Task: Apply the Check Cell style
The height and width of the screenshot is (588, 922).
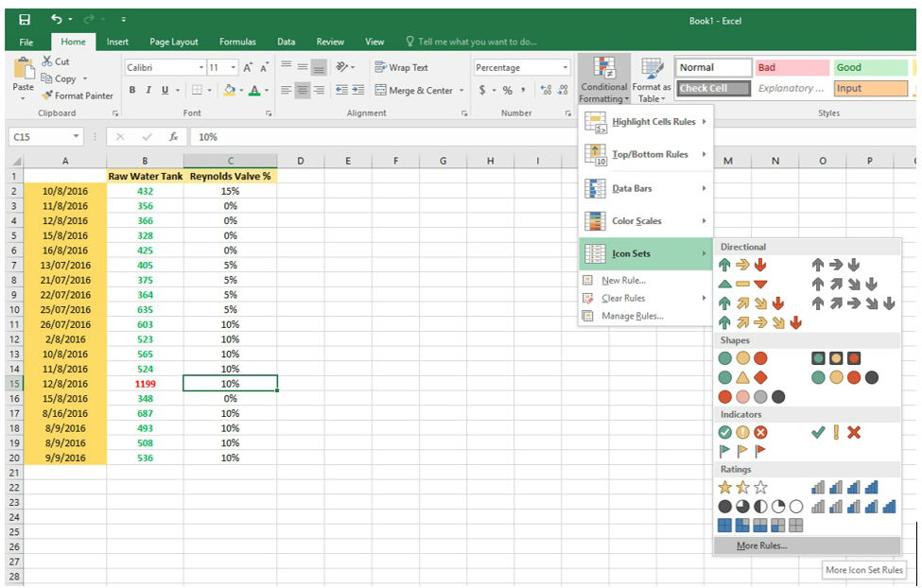Action: (x=714, y=88)
